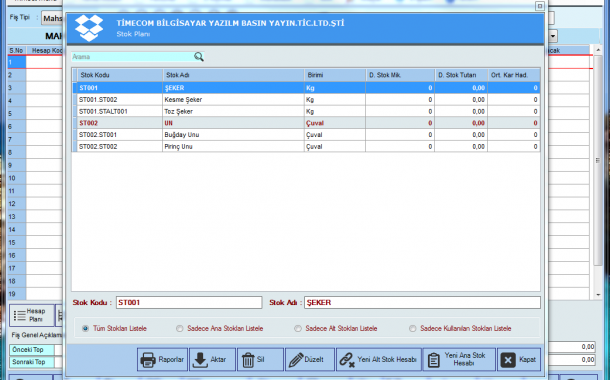Click the trash can Sil icon

tap(248, 360)
